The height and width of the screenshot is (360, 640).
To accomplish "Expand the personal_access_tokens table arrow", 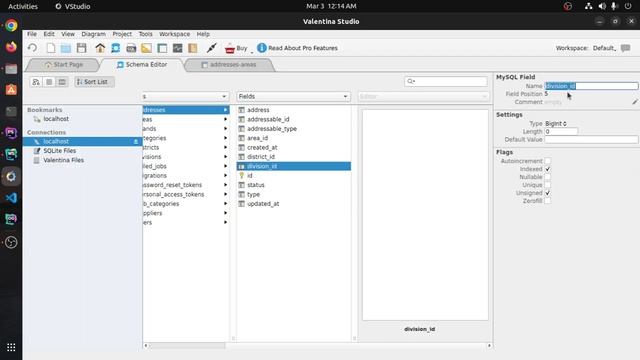I will pyautogui.click(x=225, y=194).
